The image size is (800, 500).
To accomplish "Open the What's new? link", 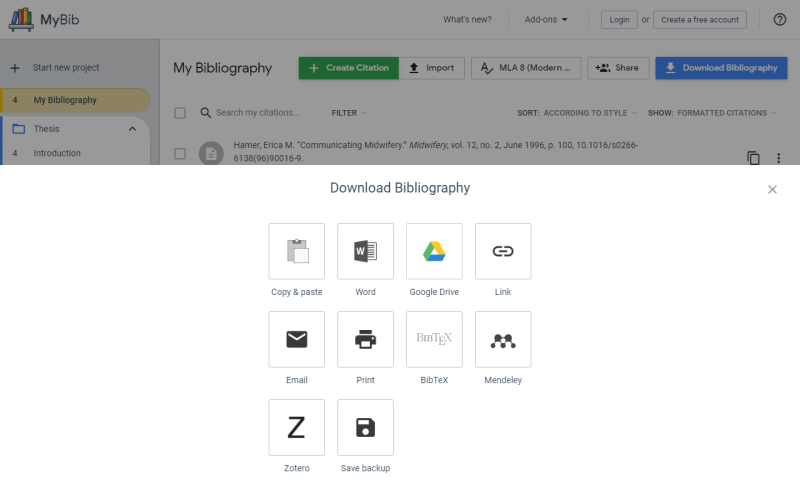I will point(467,19).
